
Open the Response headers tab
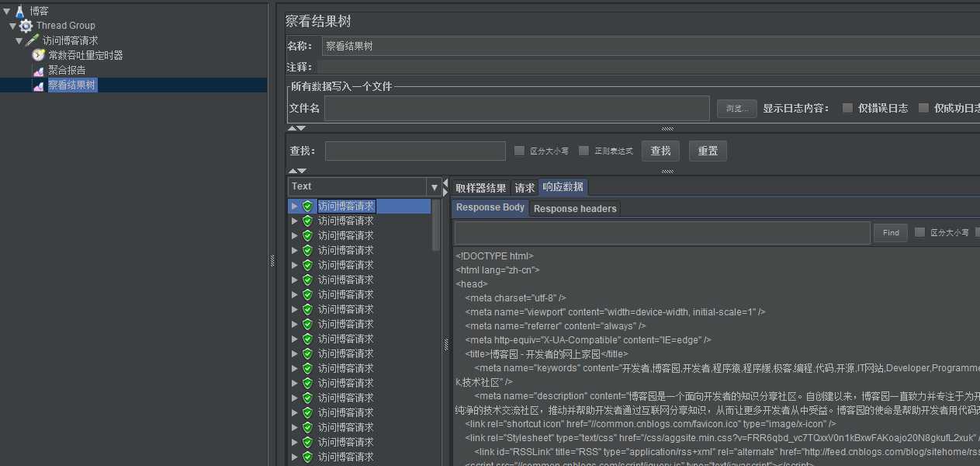point(575,208)
